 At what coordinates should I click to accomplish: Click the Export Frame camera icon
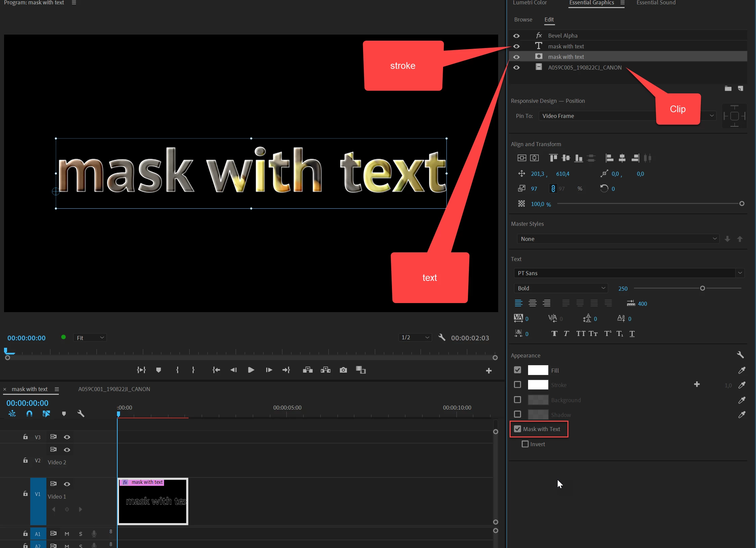[343, 370]
